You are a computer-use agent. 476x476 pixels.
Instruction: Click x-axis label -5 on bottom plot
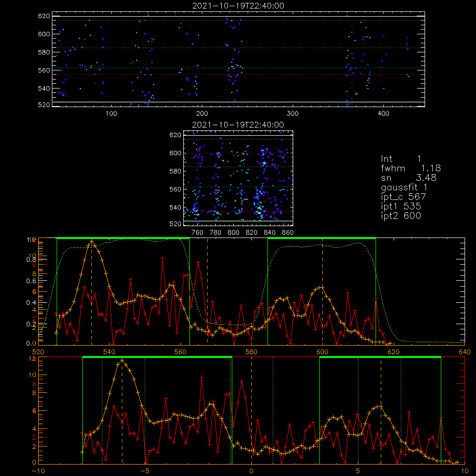pos(145,471)
